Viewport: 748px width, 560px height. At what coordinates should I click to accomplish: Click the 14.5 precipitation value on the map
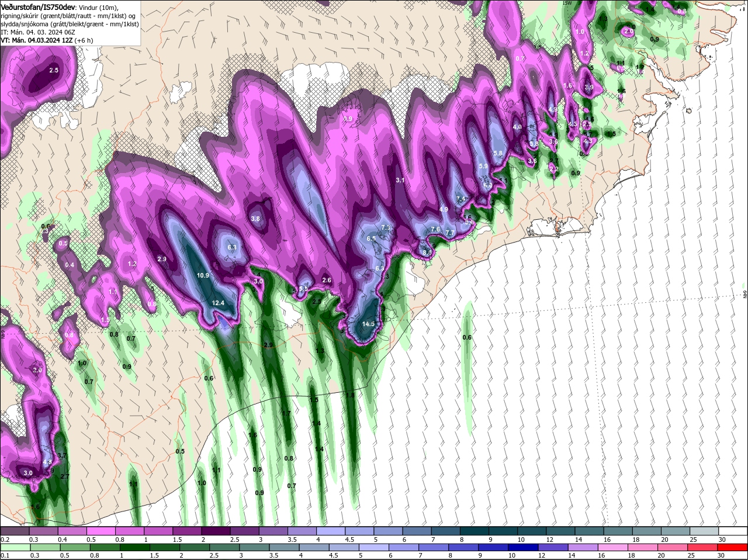[x=368, y=324]
